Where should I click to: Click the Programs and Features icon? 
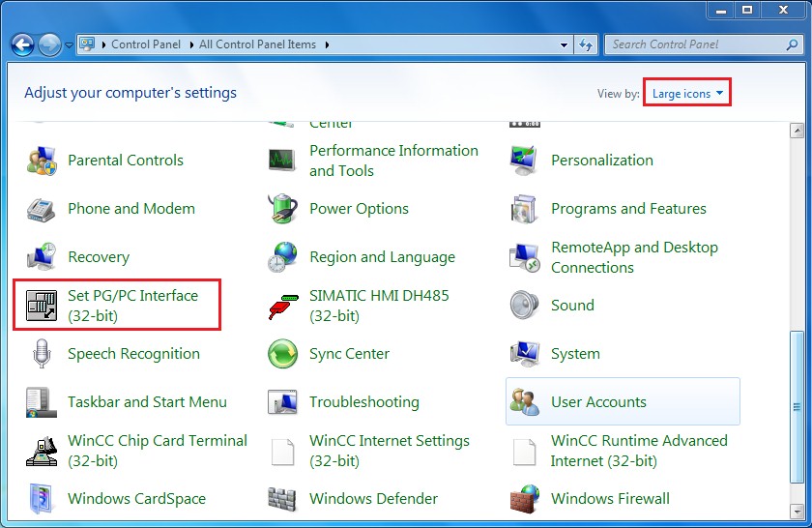coord(524,208)
